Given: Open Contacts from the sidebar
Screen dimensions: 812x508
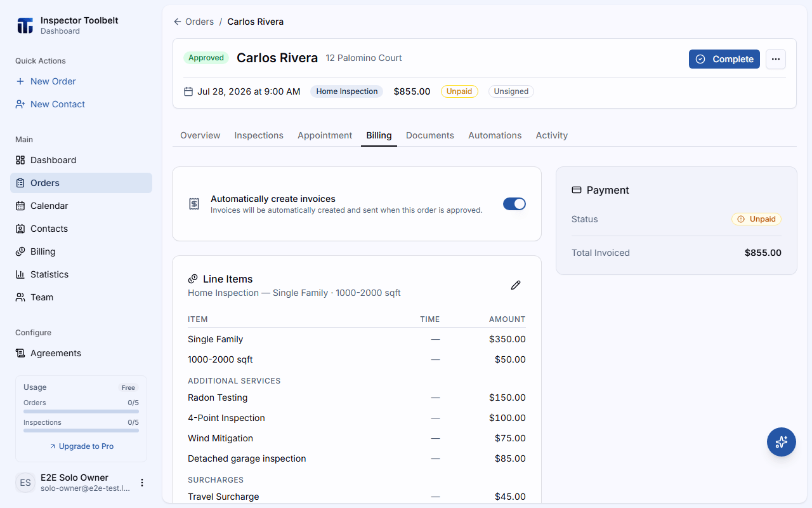Looking at the screenshot, I should click(81, 229).
